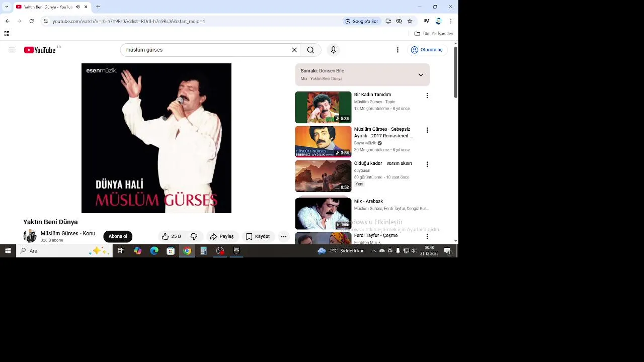
Task: Mute the tab via speaker icon
Action: click(77, 7)
